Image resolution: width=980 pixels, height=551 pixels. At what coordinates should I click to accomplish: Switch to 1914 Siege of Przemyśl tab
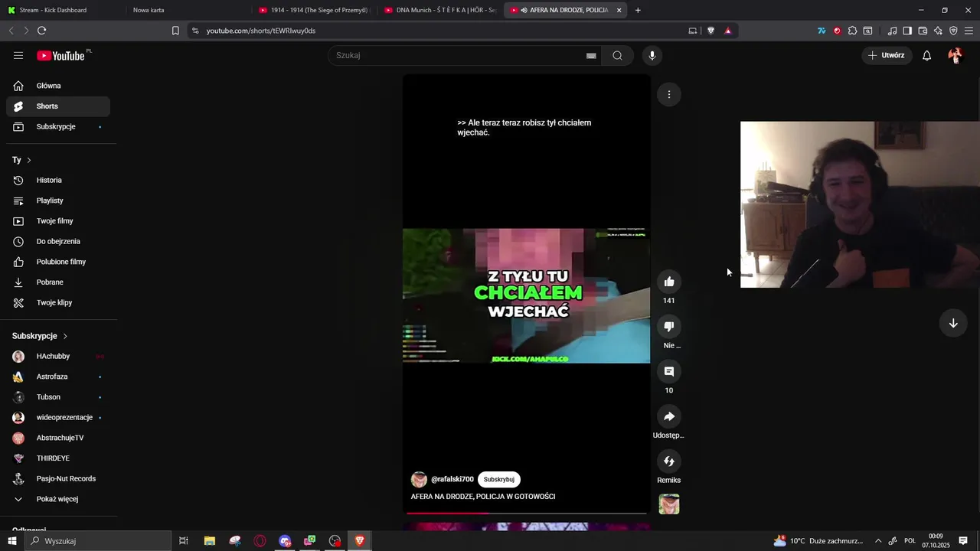click(x=314, y=10)
